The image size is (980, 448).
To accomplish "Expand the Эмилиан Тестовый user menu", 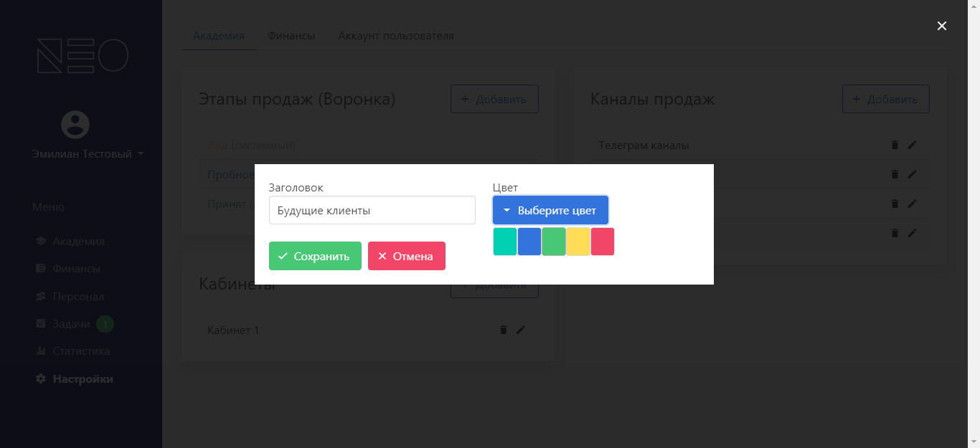I will (x=88, y=154).
